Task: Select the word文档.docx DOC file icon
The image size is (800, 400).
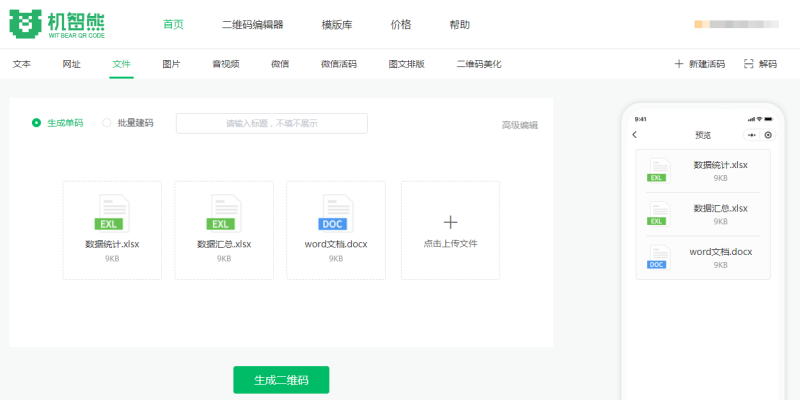Action: [335, 213]
